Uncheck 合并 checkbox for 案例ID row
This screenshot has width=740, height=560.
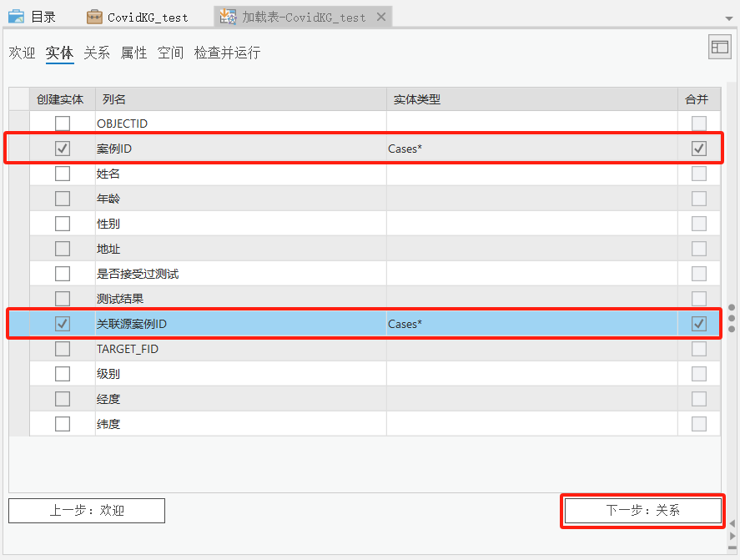699,149
